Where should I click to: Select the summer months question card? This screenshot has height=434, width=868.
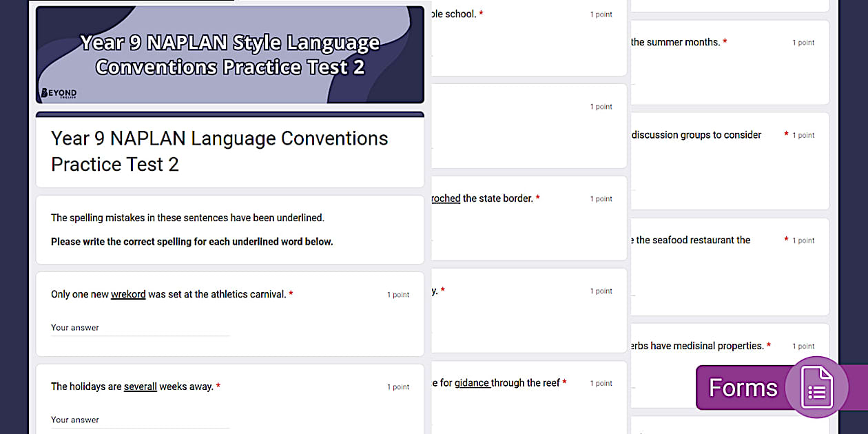pyautogui.click(x=730, y=62)
